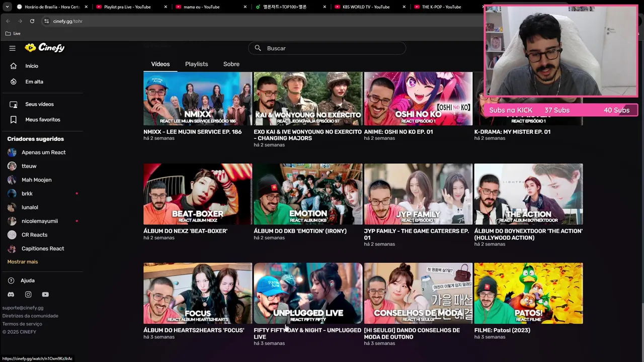Open the Discord icon in sidebar footer
This screenshot has width=644, height=362.
click(11, 295)
